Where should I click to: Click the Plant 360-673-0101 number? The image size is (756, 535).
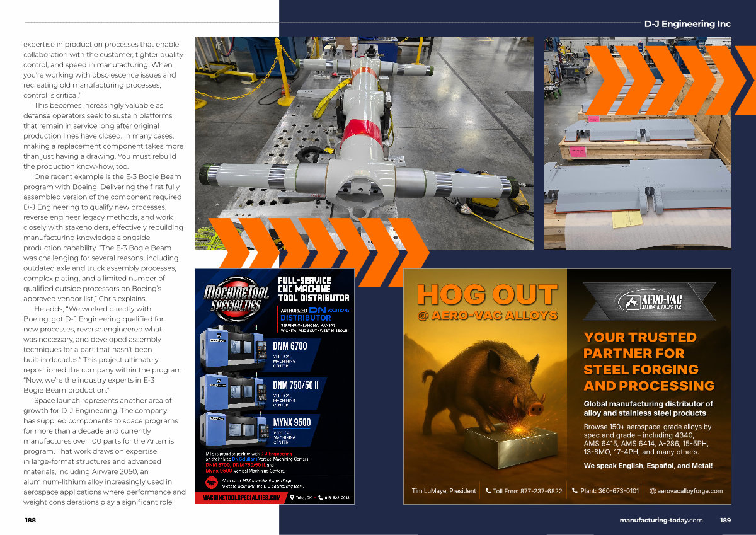click(609, 490)
